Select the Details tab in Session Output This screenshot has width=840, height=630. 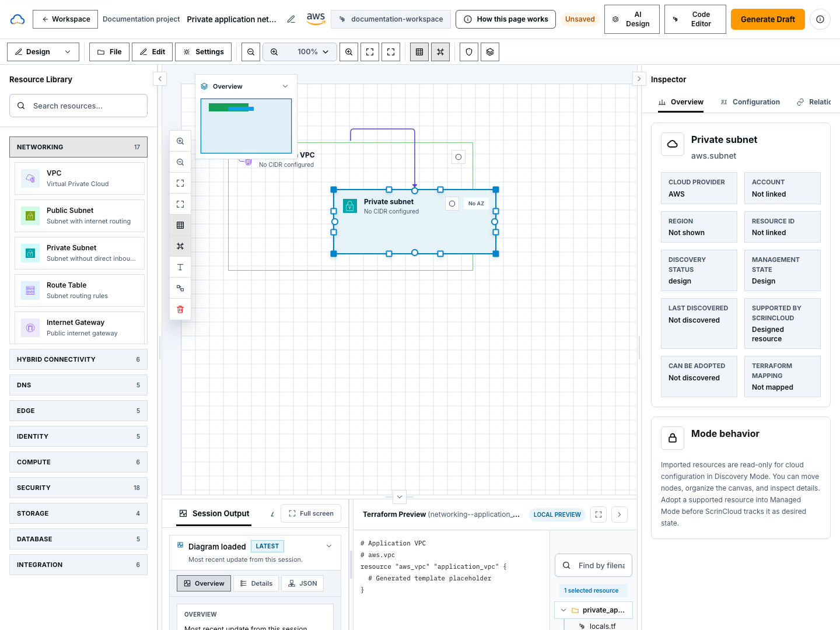point(256,583)
